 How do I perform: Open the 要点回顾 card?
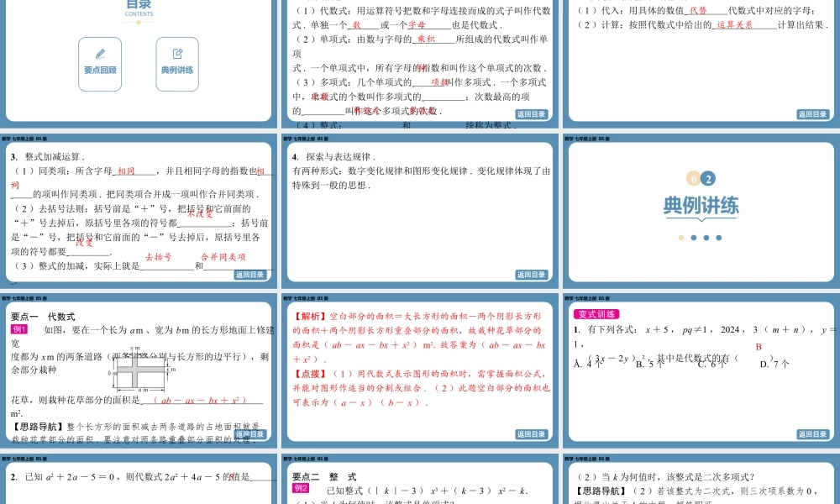point(100,65)
